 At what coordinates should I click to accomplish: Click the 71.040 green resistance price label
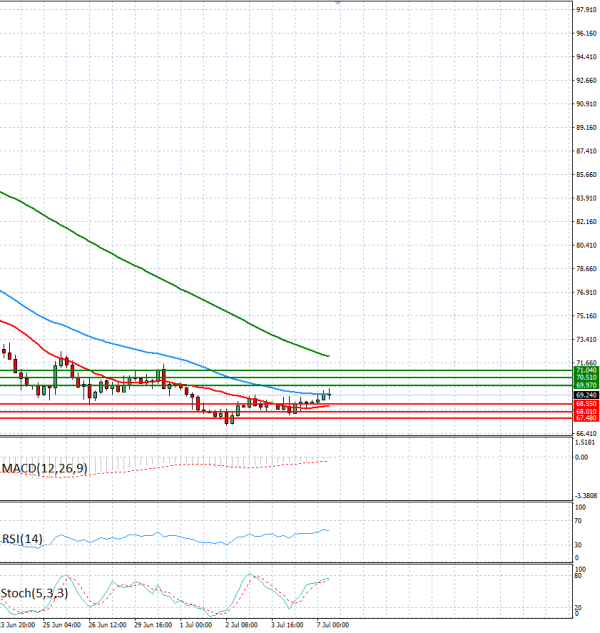click(x=586, y=370)
